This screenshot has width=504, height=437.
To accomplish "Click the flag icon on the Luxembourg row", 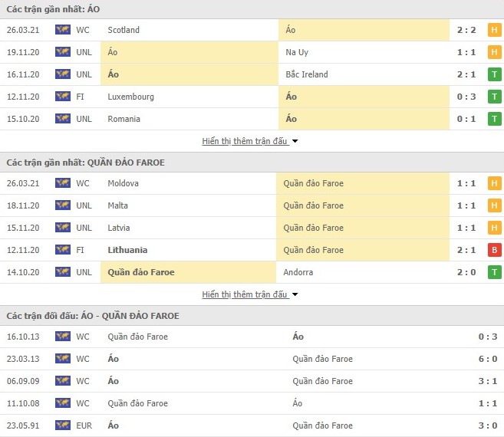I will coord(62,97).
